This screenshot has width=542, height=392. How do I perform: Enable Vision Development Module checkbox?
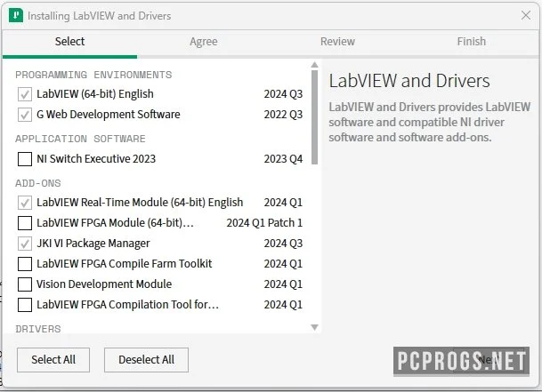pos(25,284)
